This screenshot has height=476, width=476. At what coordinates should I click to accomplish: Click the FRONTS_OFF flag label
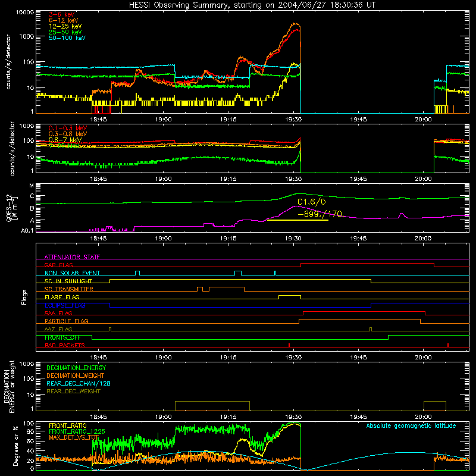(62, 337)
